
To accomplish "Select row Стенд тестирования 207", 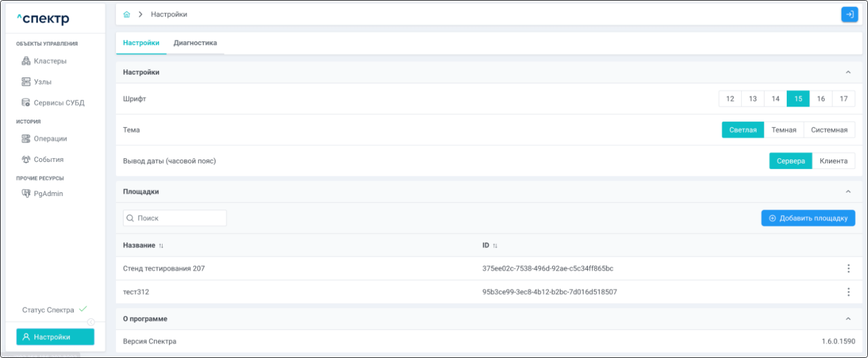I will (164, 268).
